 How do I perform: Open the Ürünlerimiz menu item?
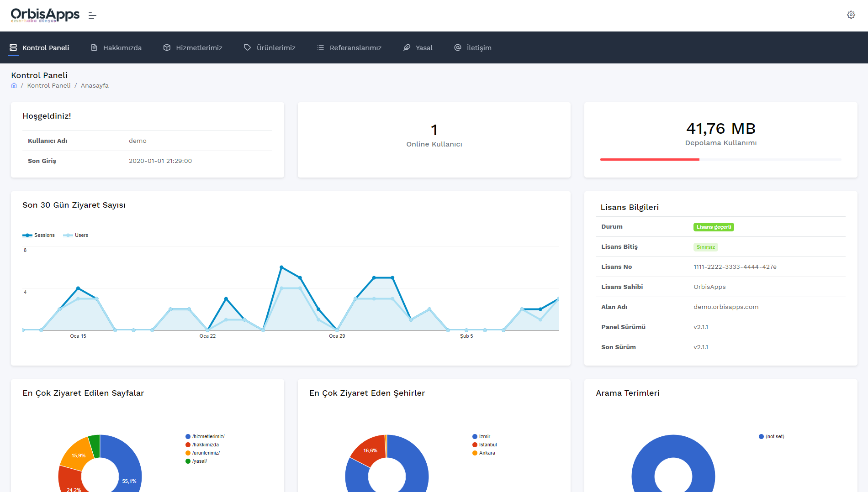click(x=270, y=47)
